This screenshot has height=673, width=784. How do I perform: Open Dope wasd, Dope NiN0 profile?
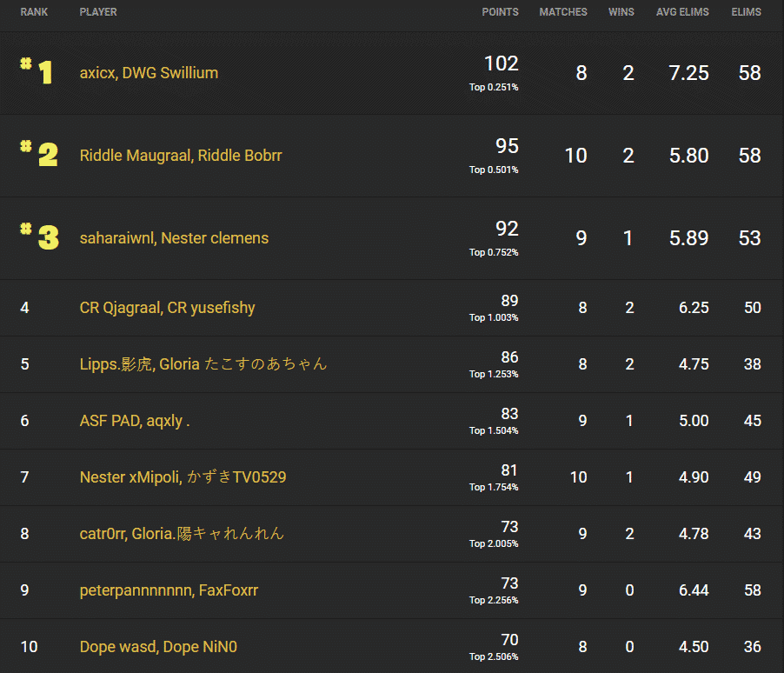158,647
